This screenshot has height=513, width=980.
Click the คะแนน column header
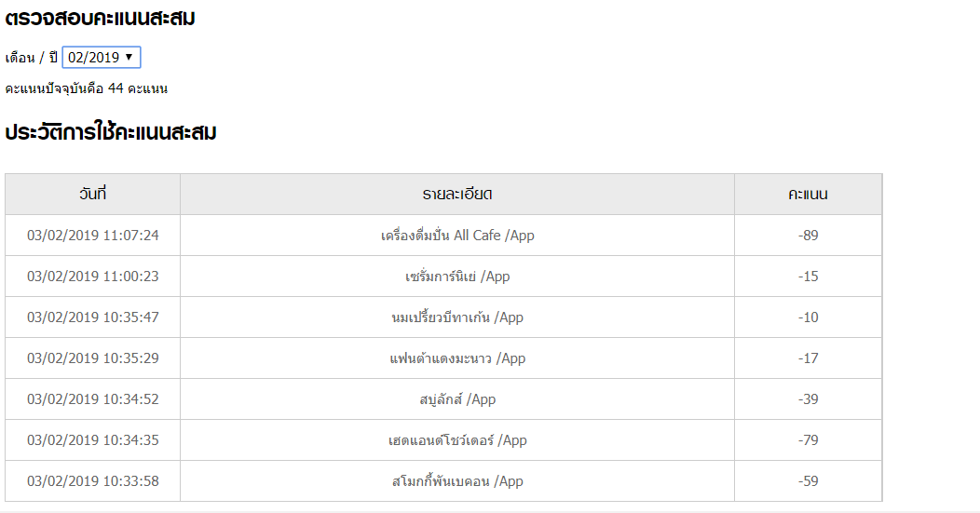pyautogui.click(x=808, y=195)
